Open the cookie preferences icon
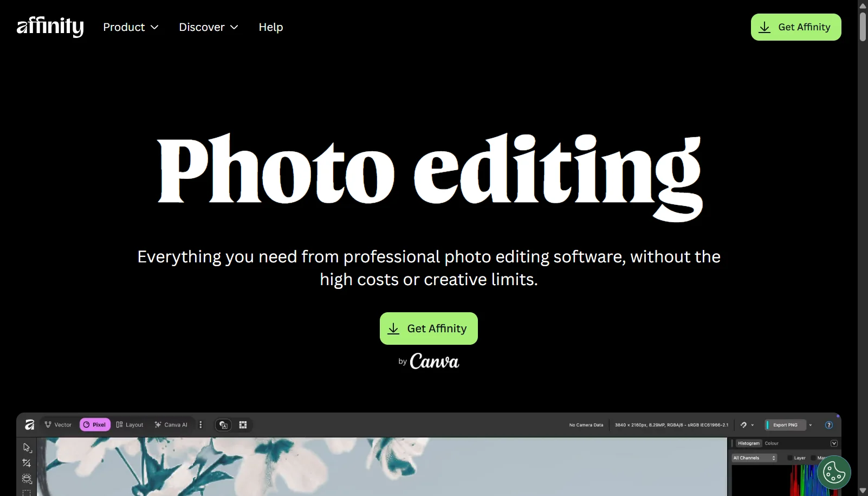The width and height of the screenshot is (868, 496). coord(834,473)
